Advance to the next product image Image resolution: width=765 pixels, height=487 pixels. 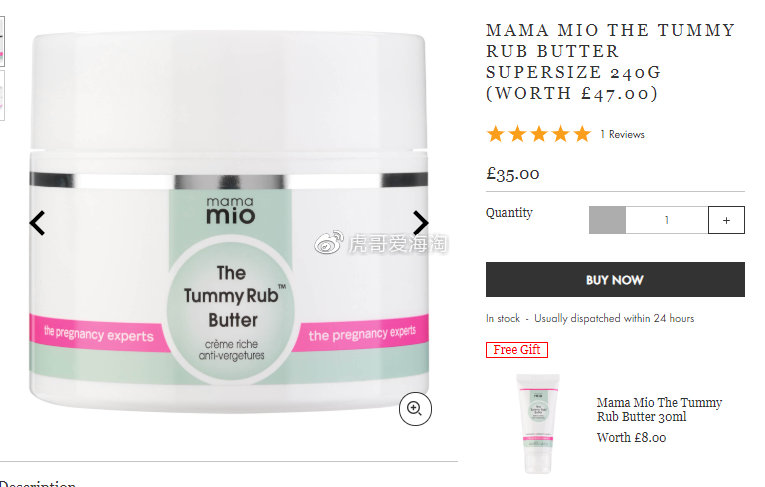coord(420,223)
